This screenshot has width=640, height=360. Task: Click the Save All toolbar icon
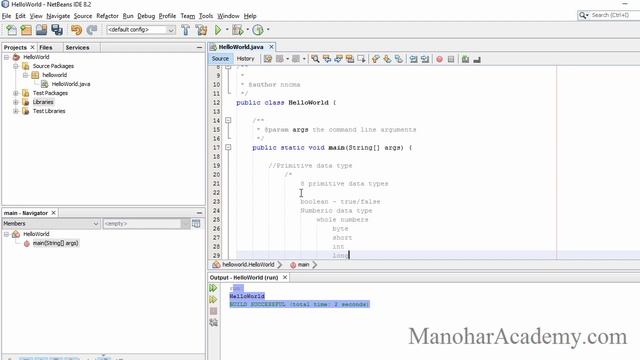click(57, 30)
